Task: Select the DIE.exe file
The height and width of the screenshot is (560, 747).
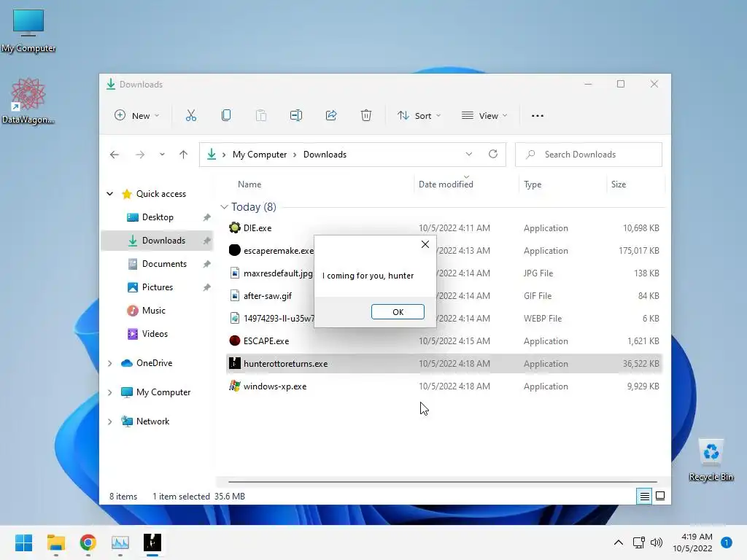Action: [x=444, y=228]
